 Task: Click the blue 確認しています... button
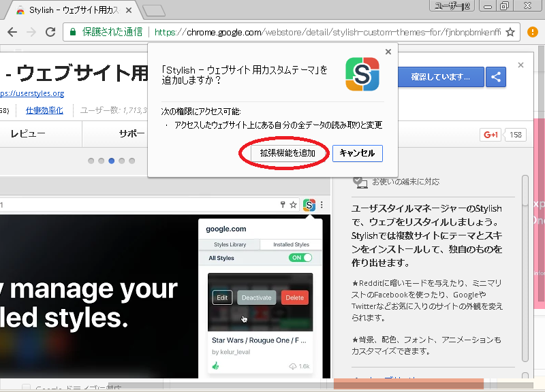(x=441, y=77)
